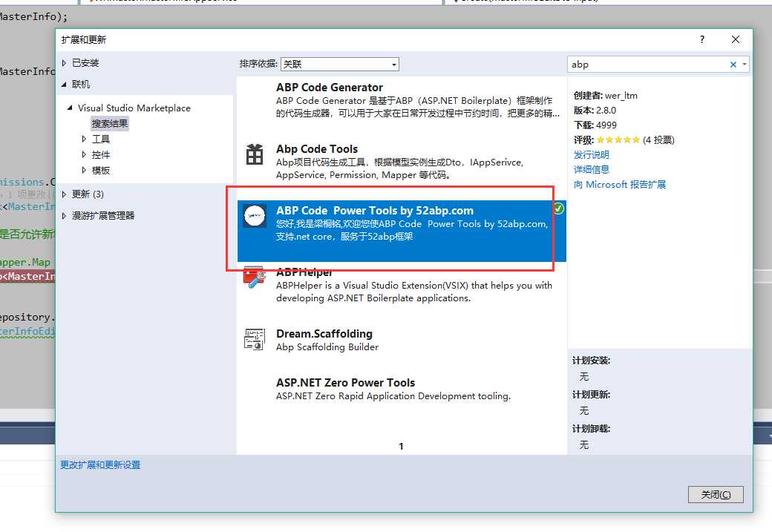Clear the abp search text with X
Screen dimensions: 772x532
coord(733,65)
